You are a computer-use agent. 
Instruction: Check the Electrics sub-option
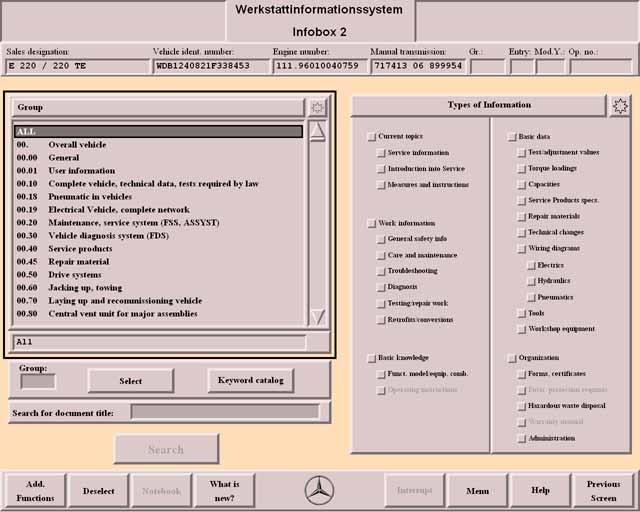tap(531, 266)
